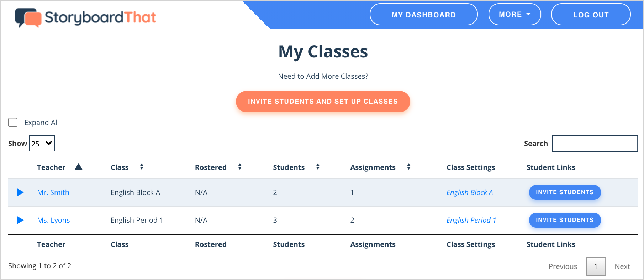This screenshot has width=644, height=280.
Task: Open the Show entries dropdown
Action: point(42,143)
